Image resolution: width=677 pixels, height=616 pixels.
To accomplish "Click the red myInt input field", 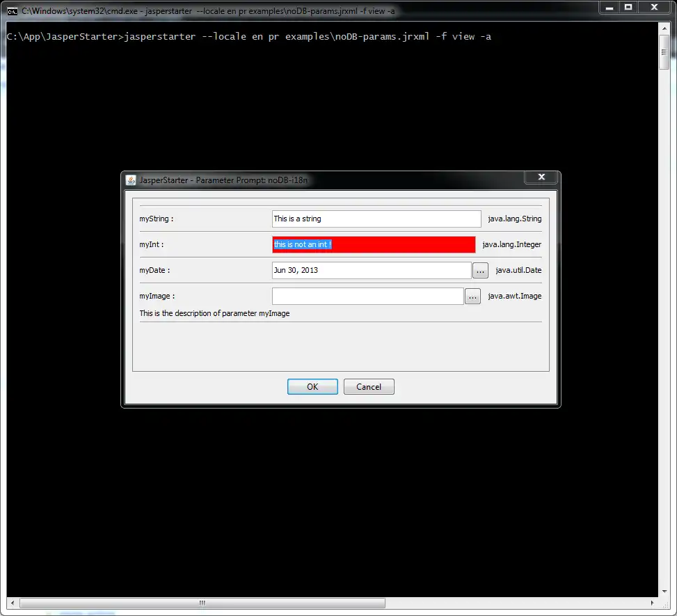I will coord(374,244).
